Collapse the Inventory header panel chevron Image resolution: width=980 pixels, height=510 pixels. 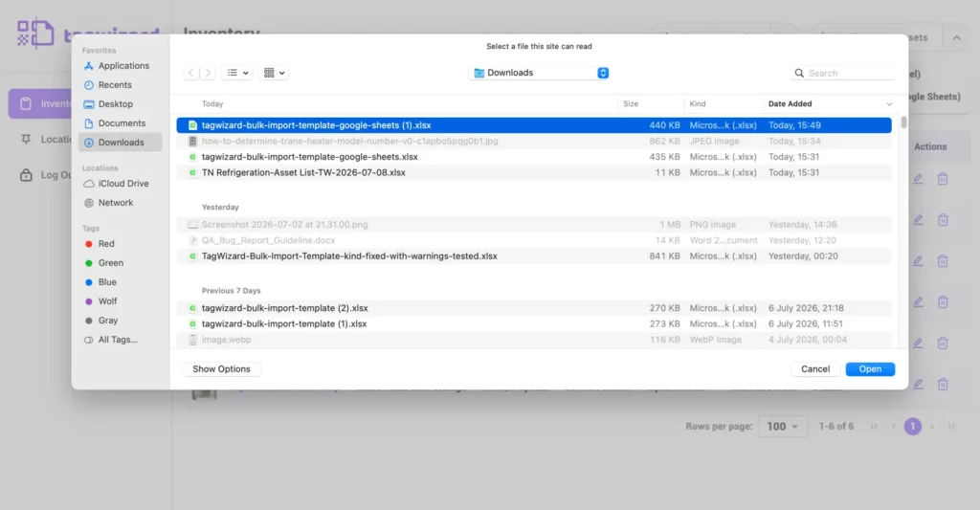[x=957, y=37]
